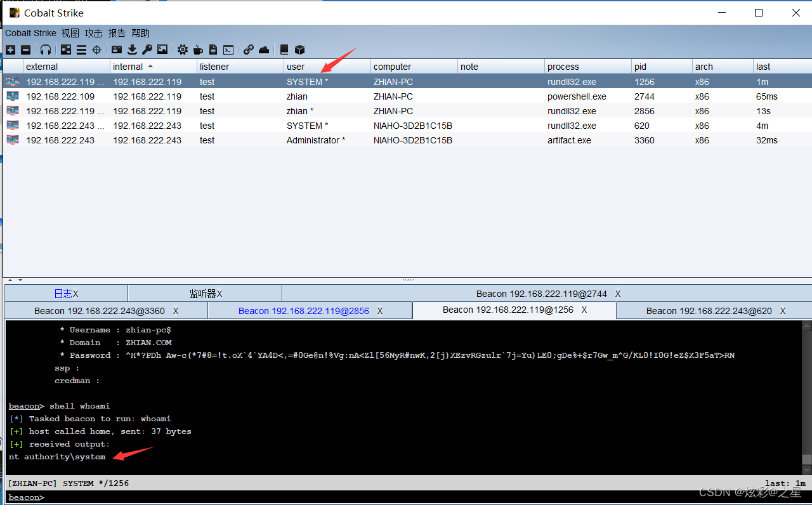Switch to session table view icon
Screen dimensions: 812x505
tap(81, 49)
